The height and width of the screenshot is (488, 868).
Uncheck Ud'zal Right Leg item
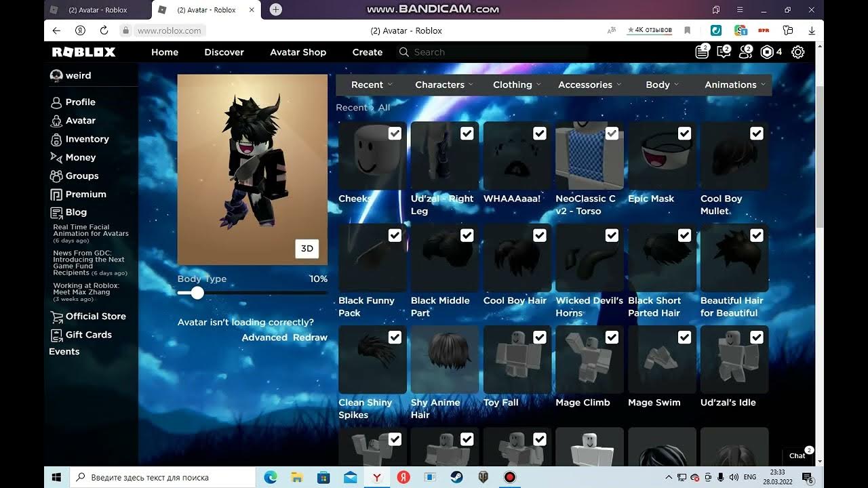coord(467,134)
